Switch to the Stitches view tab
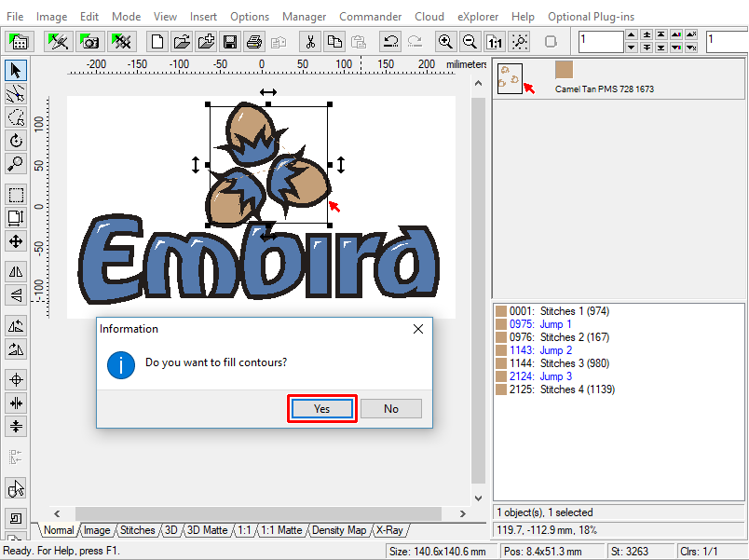The image size is (749, 560). tap(138, 530)
